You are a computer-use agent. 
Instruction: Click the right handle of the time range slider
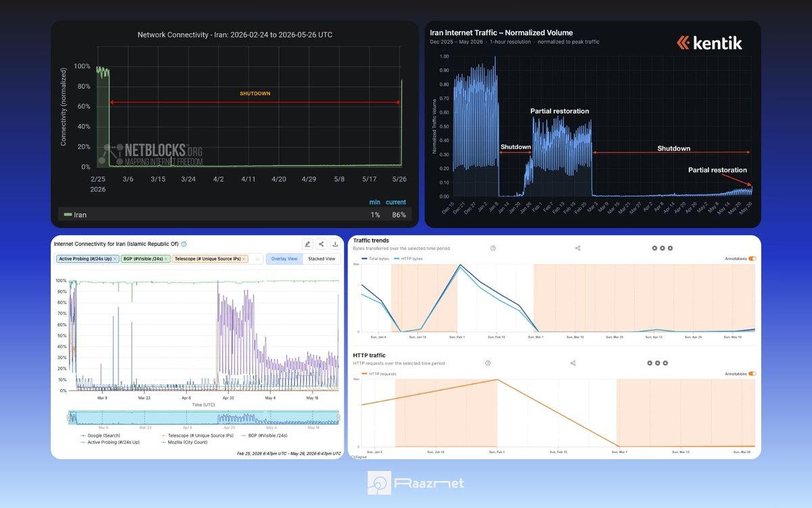click(x=340, y=417)
